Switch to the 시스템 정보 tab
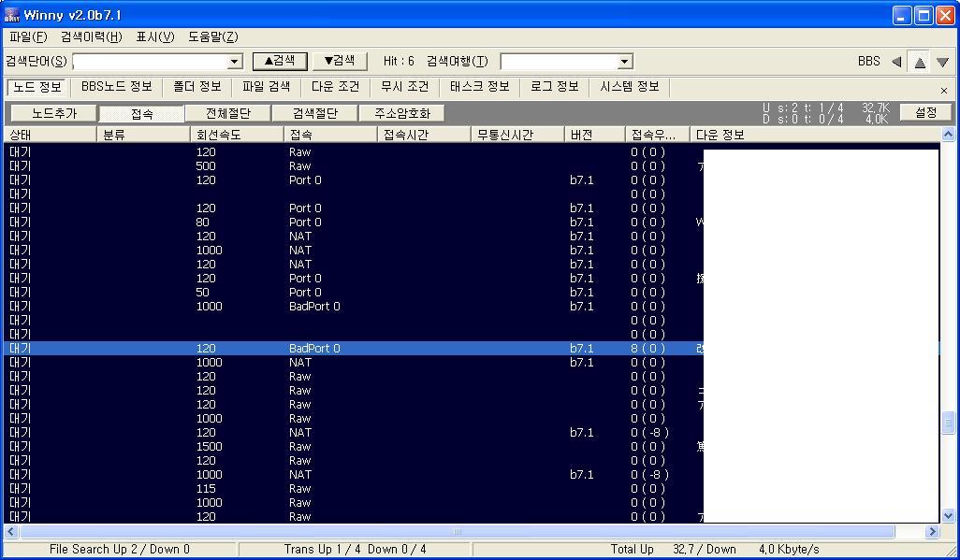Screen dimensions: 960x560 coord(630,87)
